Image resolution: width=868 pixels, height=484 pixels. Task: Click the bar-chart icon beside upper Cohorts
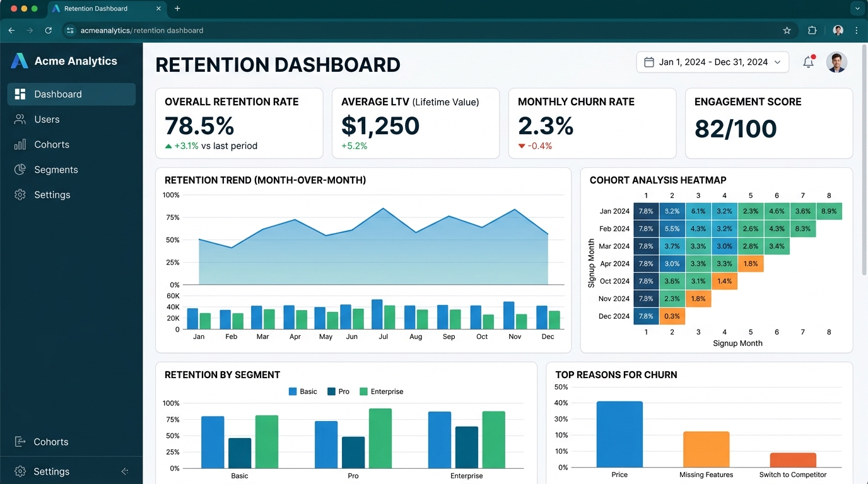pyautogui.click(x=20, y=144)
